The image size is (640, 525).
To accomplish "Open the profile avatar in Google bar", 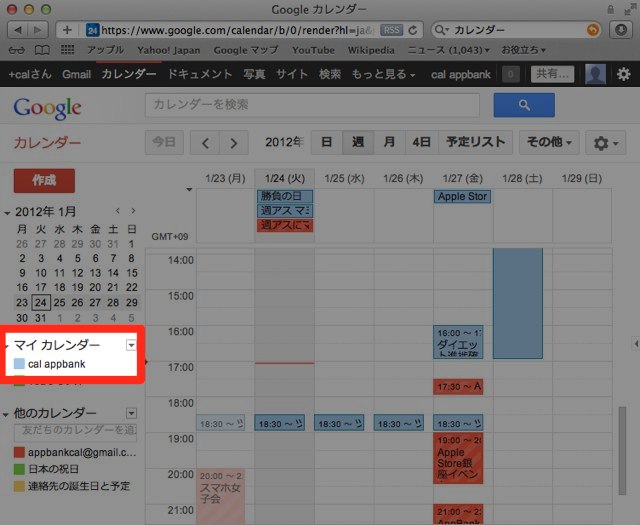I will [596, 74].
